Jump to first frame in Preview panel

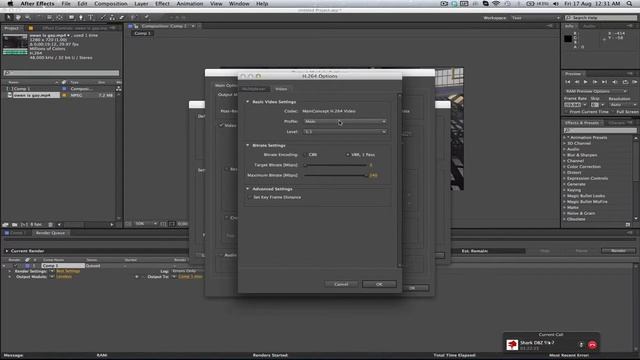[x=568, y=82]
